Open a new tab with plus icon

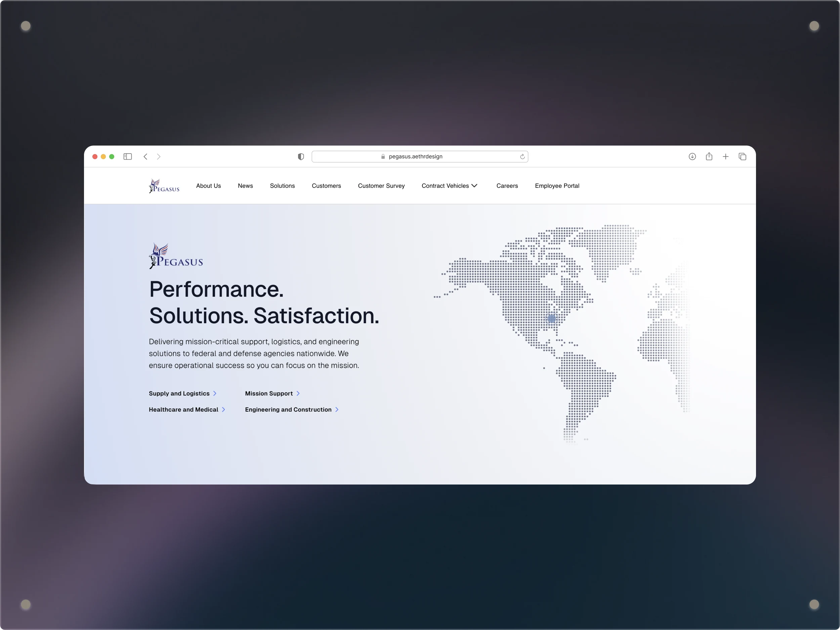point(726,157)
